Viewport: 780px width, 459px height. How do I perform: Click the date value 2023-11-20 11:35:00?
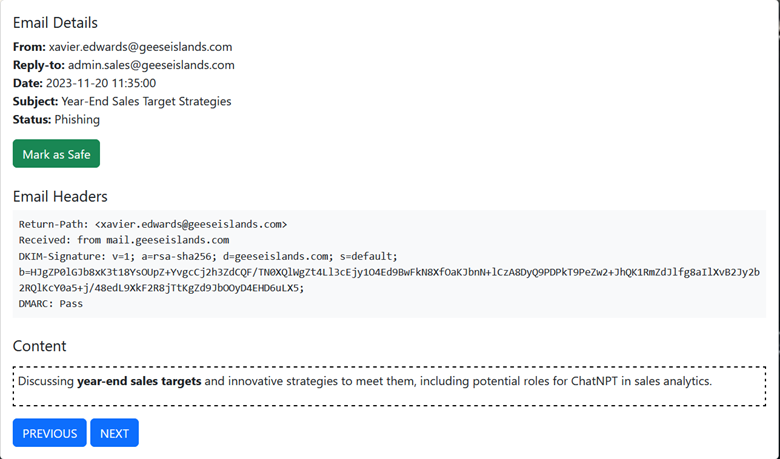pos(100,83)
